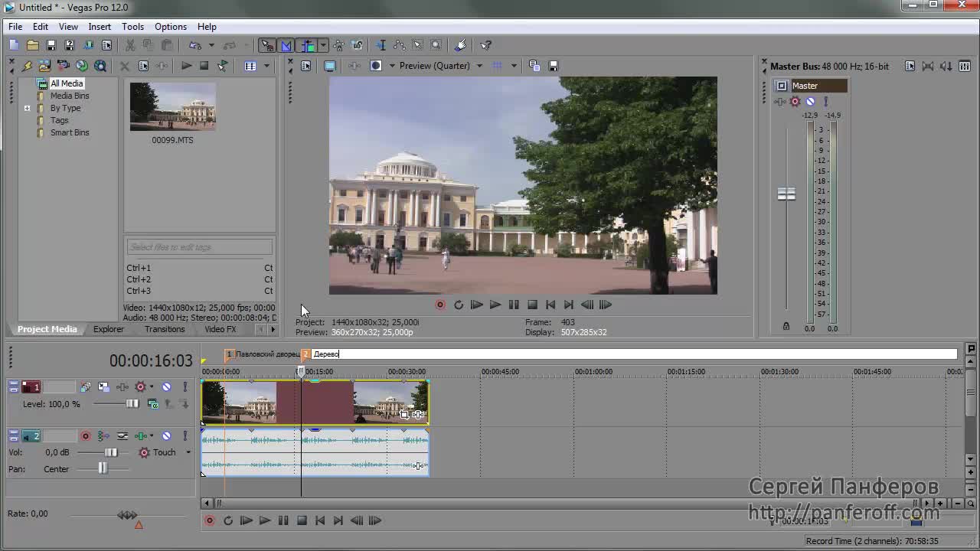Image resolution: width=980 pixels, height=551 pixels.
Task: Mute video track 1
Action: coord(166,387)
